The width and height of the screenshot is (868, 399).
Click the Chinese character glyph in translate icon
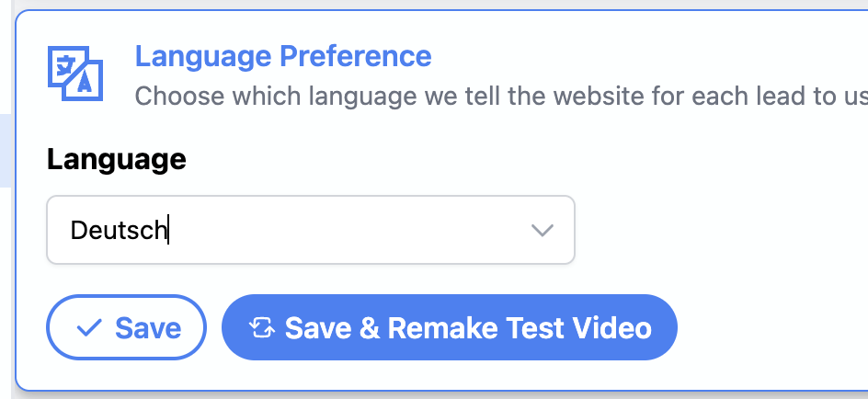(63, 64)
